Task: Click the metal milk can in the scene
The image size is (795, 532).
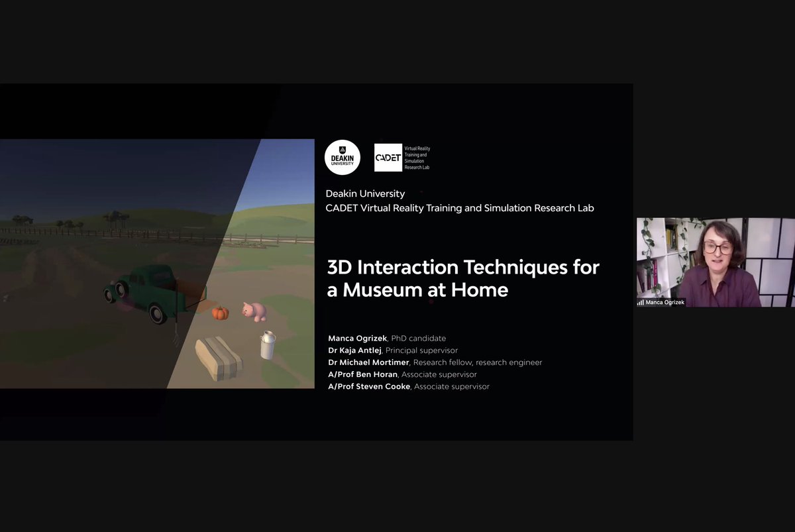Action: [268, 345]
